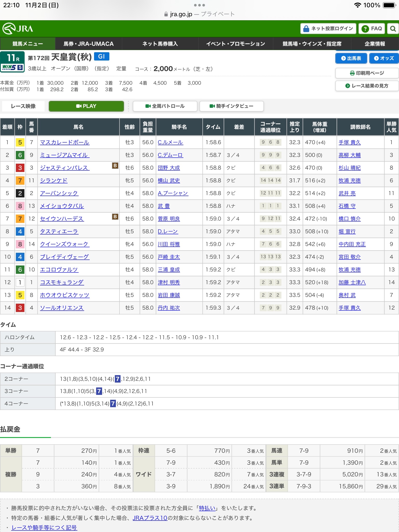
Task: Click the JRA logo in header
Action: coord(18,29)
